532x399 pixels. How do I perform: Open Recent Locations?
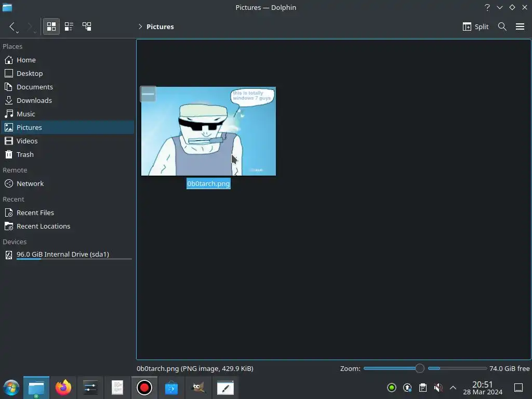click(67, 227)
